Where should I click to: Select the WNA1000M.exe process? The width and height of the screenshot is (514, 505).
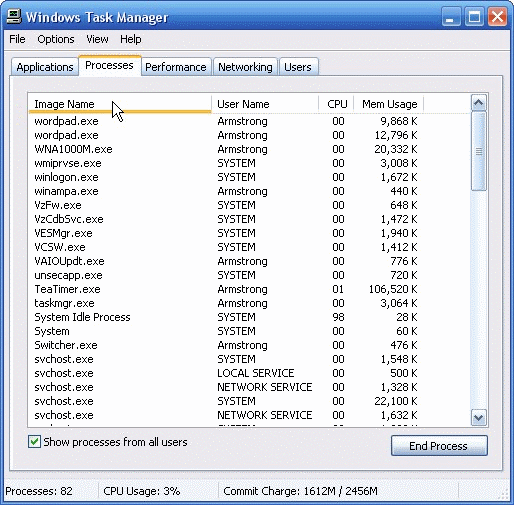pyautogui.click(x=250, y=149)
